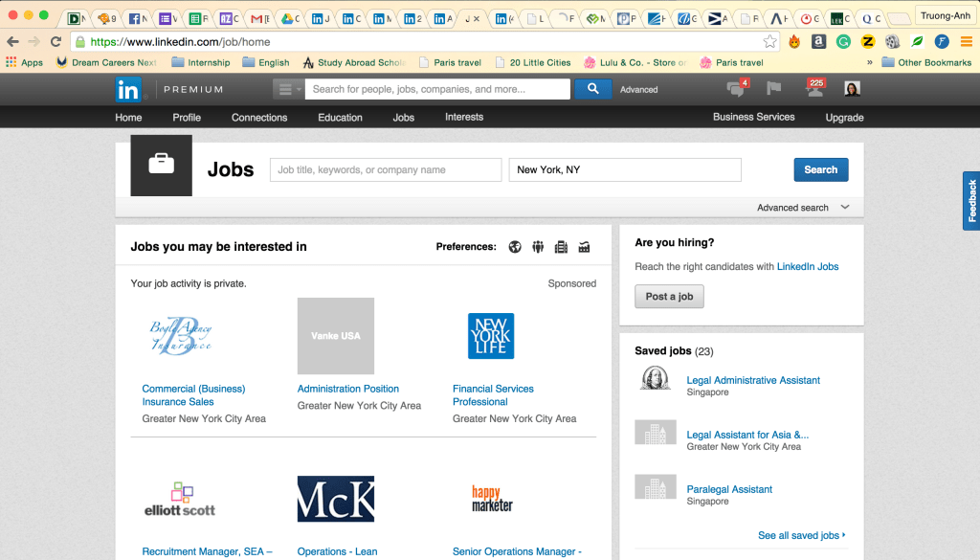The width and height of the screenshot is (980, 560).
Task: Click the Upgrade link in navigation
Action: [x=844, y=118]
